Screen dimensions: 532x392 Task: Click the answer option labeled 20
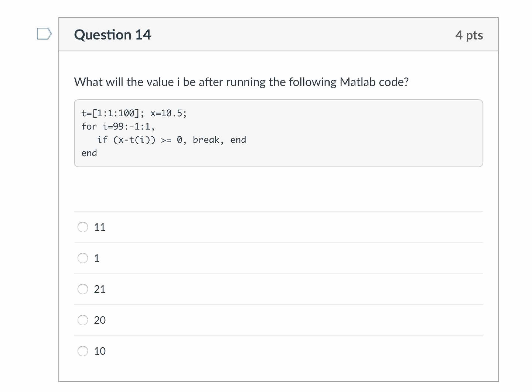100,320
